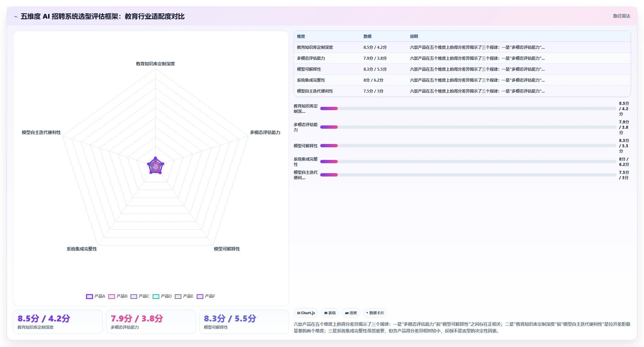Click progress bar for 模型自主迭代便利...
644x347 pixels.
click(468, 175)
